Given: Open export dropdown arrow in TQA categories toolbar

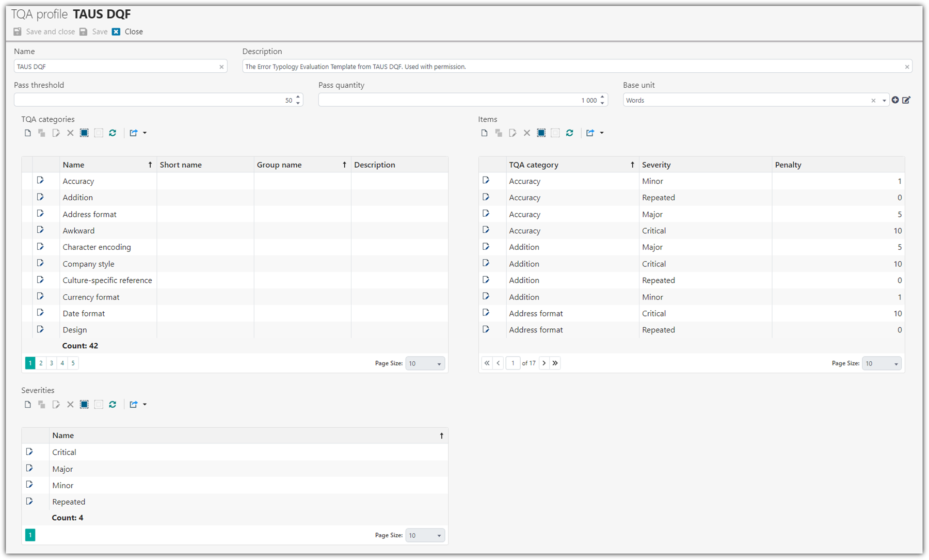Looking at the screenshot, I should [145, 133].
